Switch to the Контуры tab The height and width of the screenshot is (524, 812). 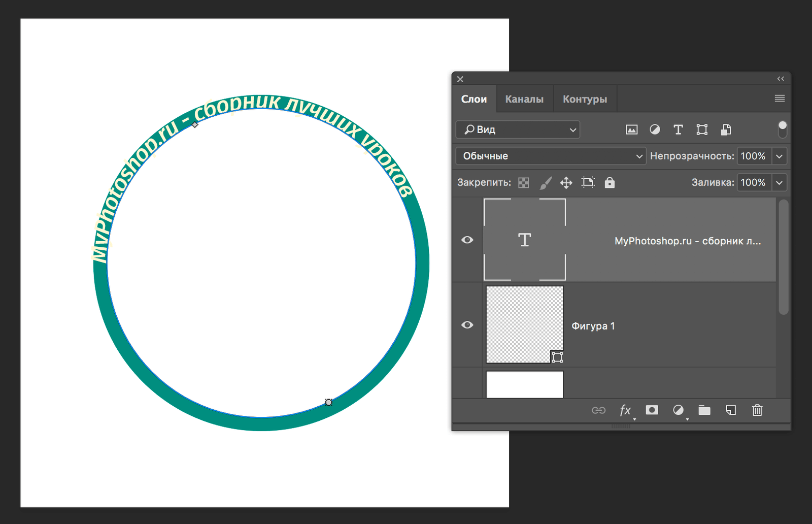click(585, 99)
